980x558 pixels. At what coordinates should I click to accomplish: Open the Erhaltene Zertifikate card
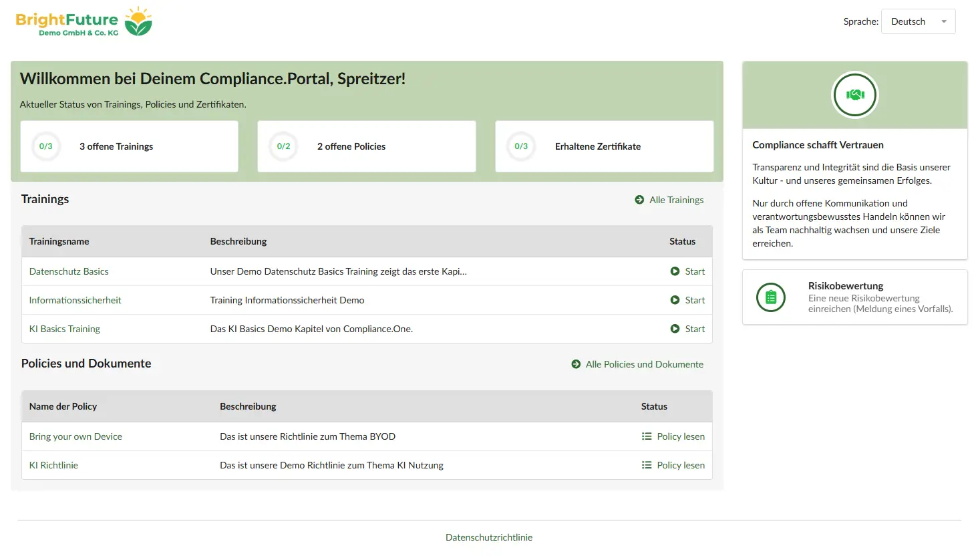pyautogui.click(x=605, y=146)
